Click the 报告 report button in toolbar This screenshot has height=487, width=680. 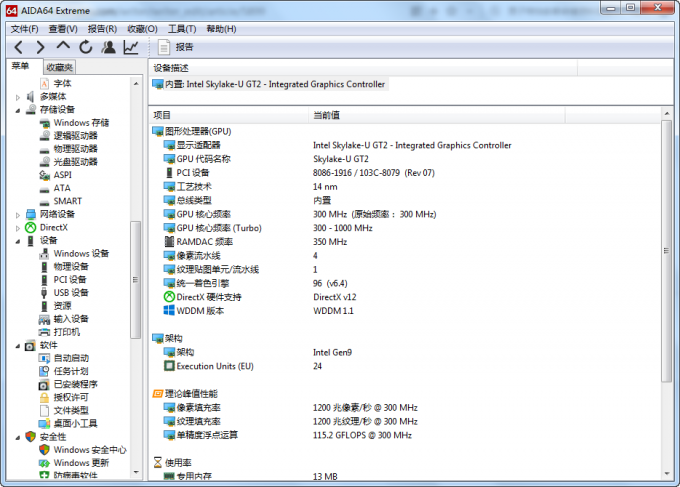coord(176,47)
